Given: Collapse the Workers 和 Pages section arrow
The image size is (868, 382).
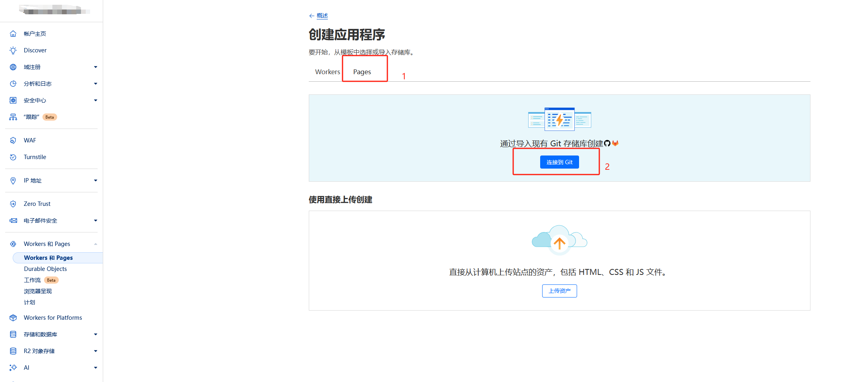Looking at the screenshot, I should [96, 244].
